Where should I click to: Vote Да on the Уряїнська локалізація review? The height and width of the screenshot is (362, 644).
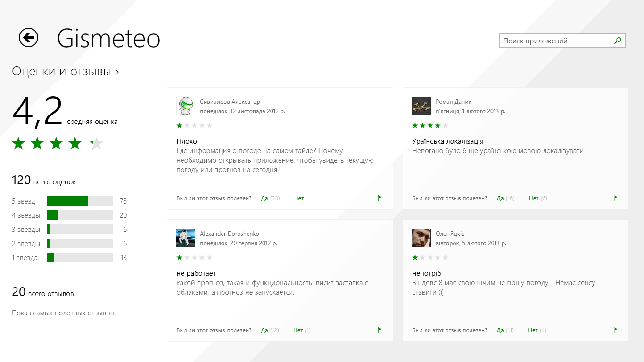(x=500, y=198)
